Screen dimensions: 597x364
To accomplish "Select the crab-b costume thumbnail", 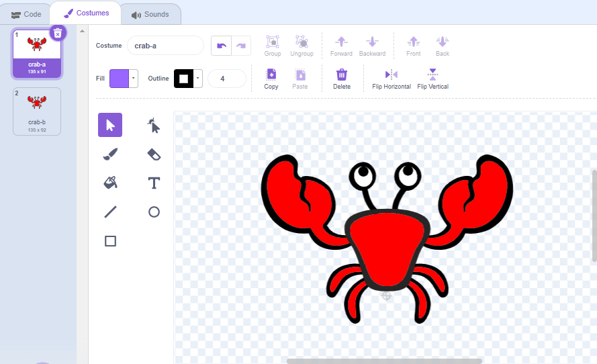I will tap(36, 111).
